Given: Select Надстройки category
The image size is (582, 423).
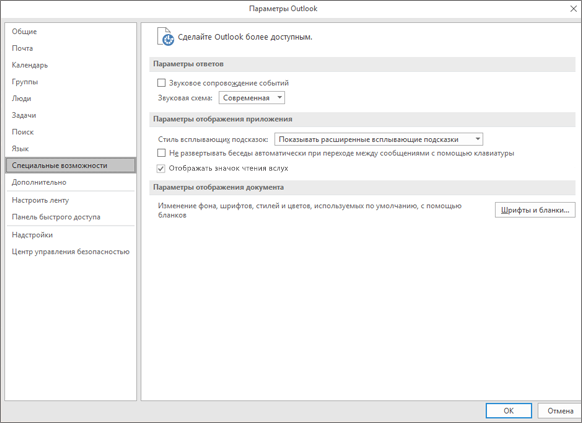Looking at the screenshot, I should click(71, 235).
